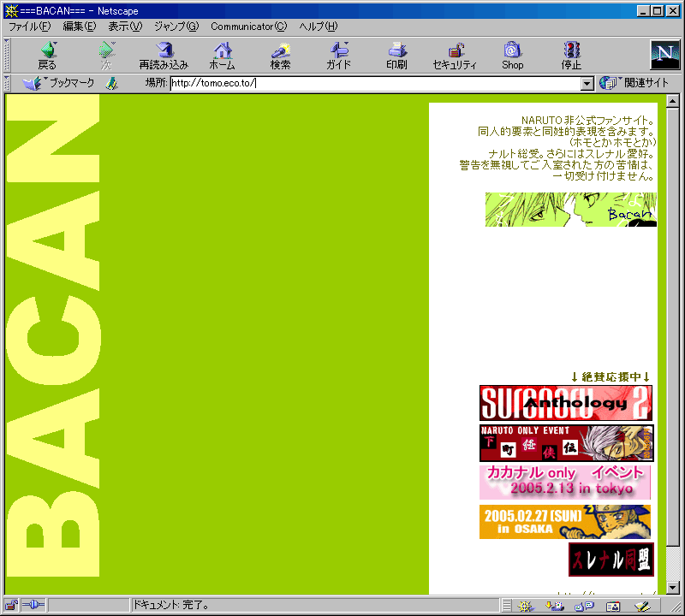
Task: Open the 関連サイト related sites menu
Action: click(x=634, y=82)
